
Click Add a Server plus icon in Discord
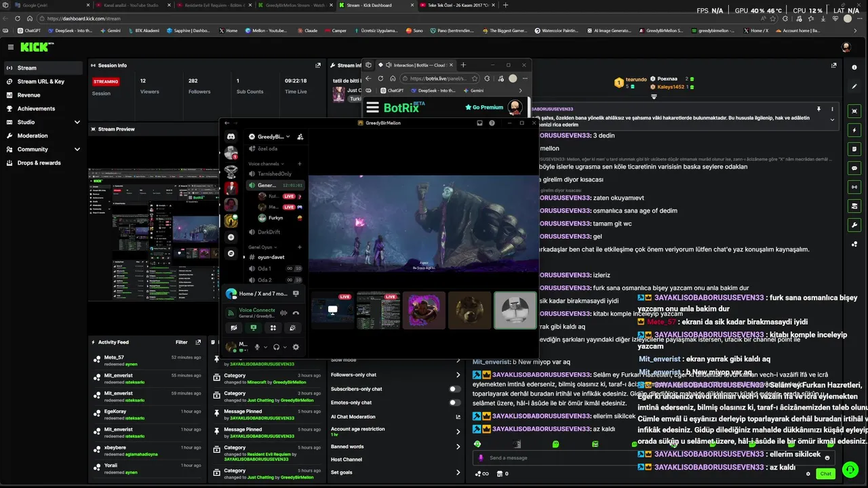point(231,237)
